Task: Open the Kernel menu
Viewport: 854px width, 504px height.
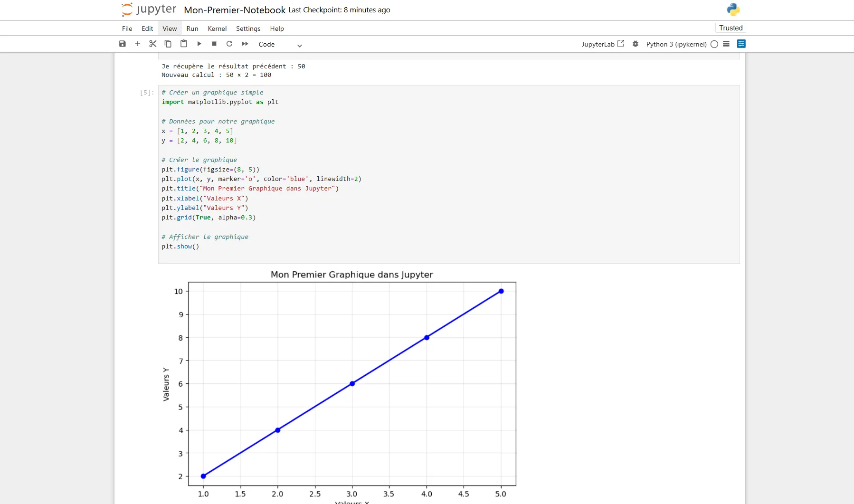Action: [x=217, y=29]
